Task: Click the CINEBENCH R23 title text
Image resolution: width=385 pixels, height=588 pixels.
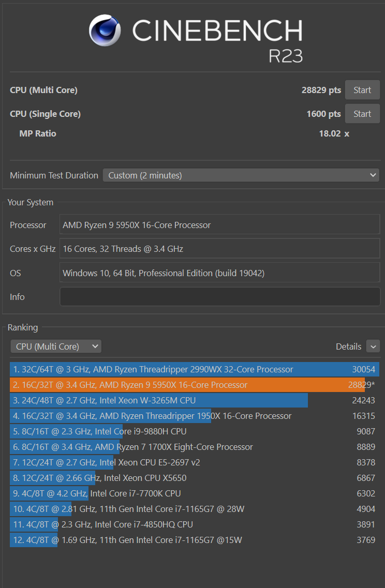Action: coord(217,40)
